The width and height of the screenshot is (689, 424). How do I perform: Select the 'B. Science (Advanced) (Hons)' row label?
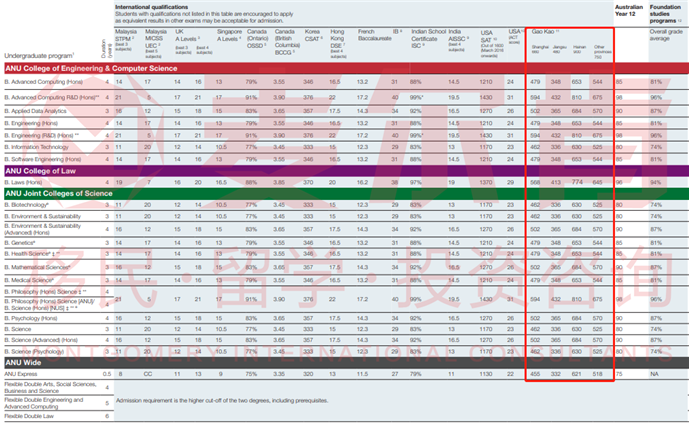41,341
